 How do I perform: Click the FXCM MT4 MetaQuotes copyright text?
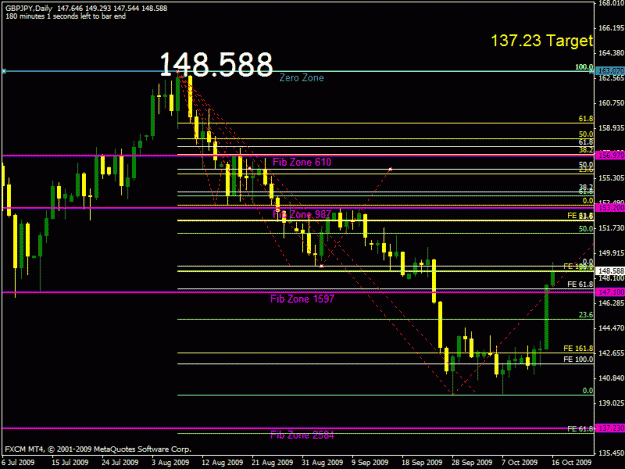coord(98,449)
